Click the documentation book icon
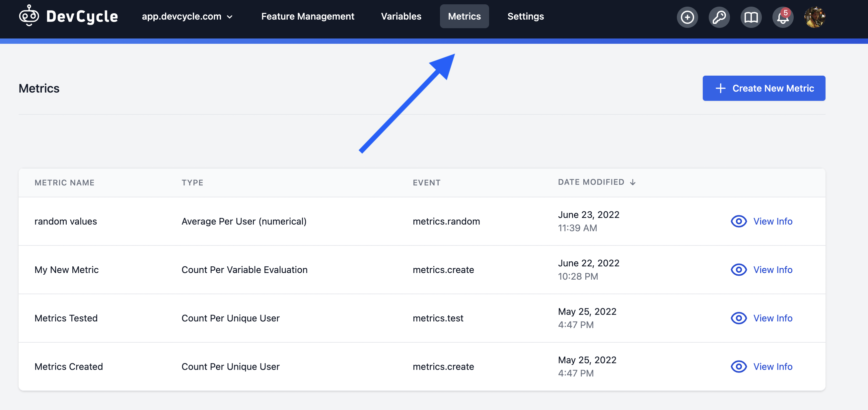This screenshot has height=410, width=868. pyautogui.click(x=751, y=16)
